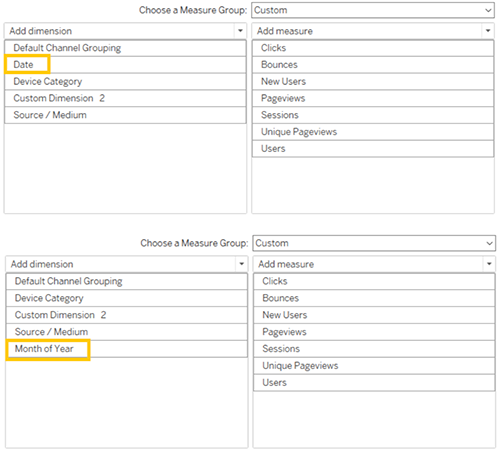Select Sessions in the bottom measure list
The width and height of the screenshot is (499, 451).
374,349
